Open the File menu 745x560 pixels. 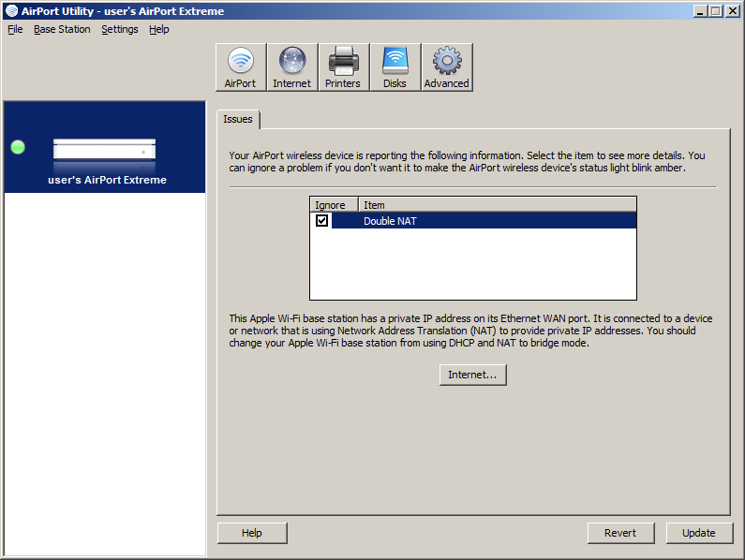click(x=15, y=29)
